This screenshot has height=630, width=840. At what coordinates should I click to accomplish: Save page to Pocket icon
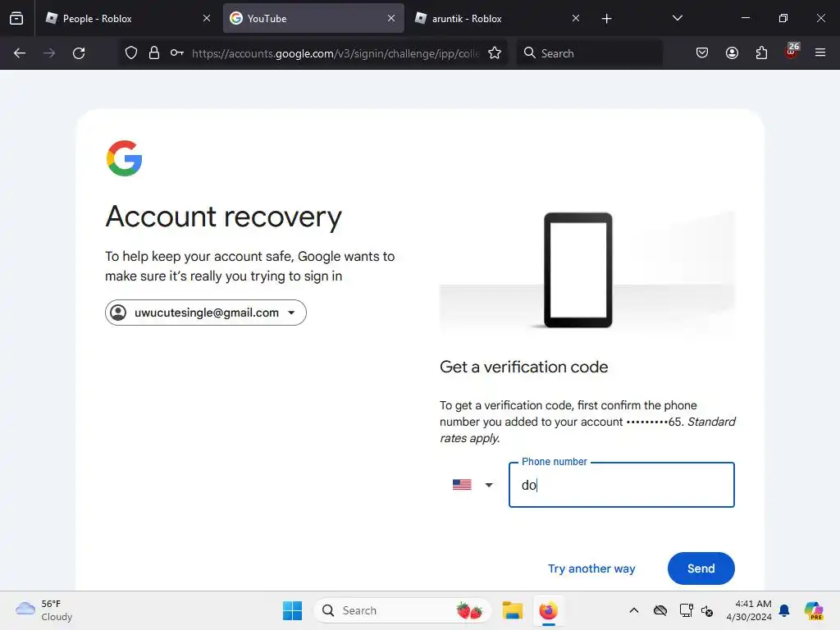(x=702, y=53)
